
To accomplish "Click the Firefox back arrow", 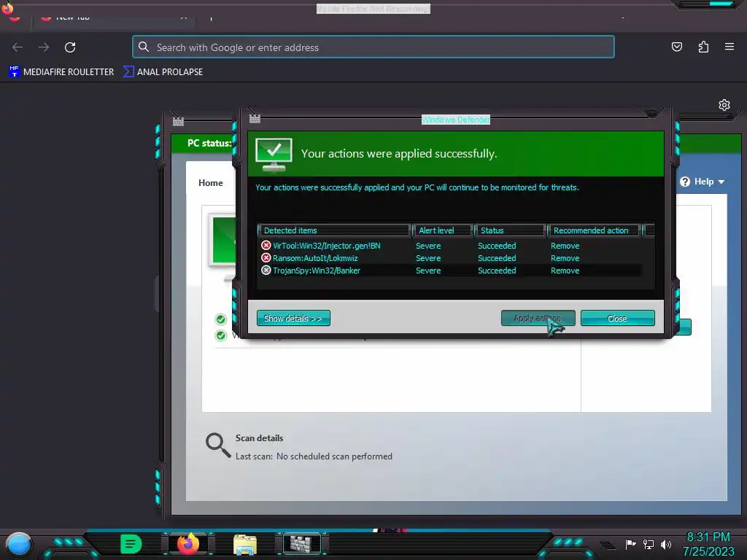I will click(18, 47).
